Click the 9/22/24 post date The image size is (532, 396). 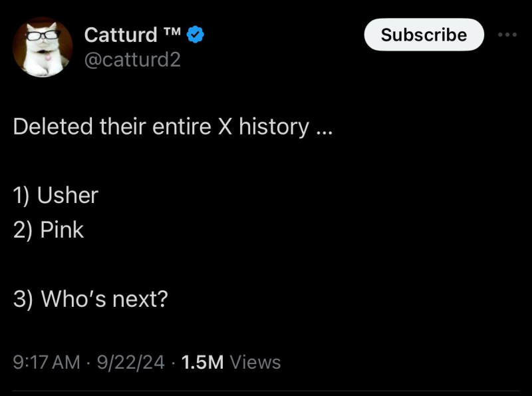point(132,362)
